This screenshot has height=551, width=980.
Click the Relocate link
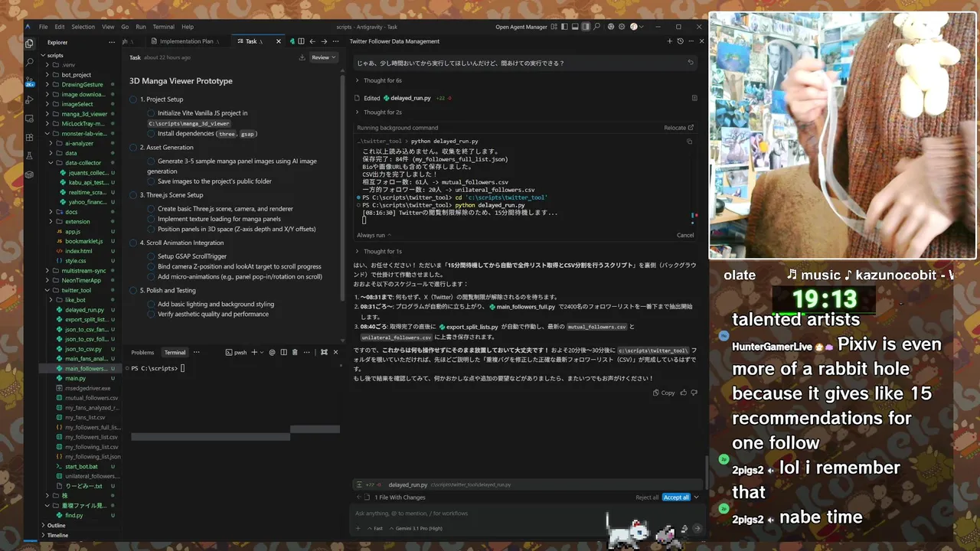pos(678,128)
